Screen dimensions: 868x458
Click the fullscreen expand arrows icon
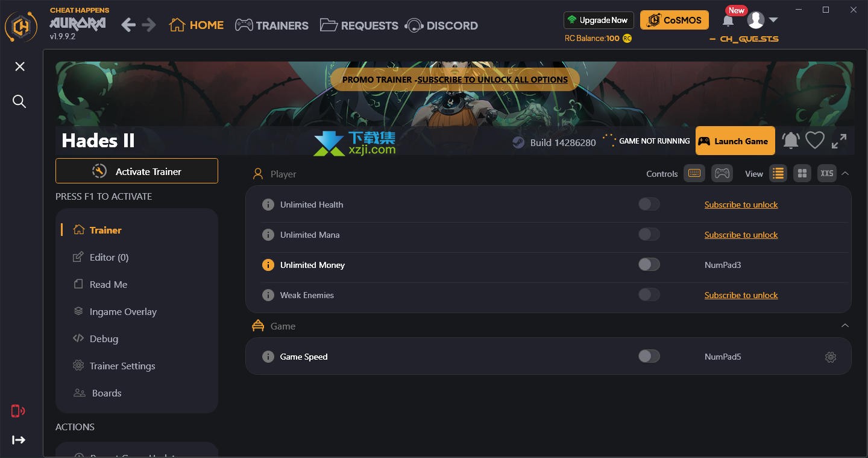[x=839, y=141]
